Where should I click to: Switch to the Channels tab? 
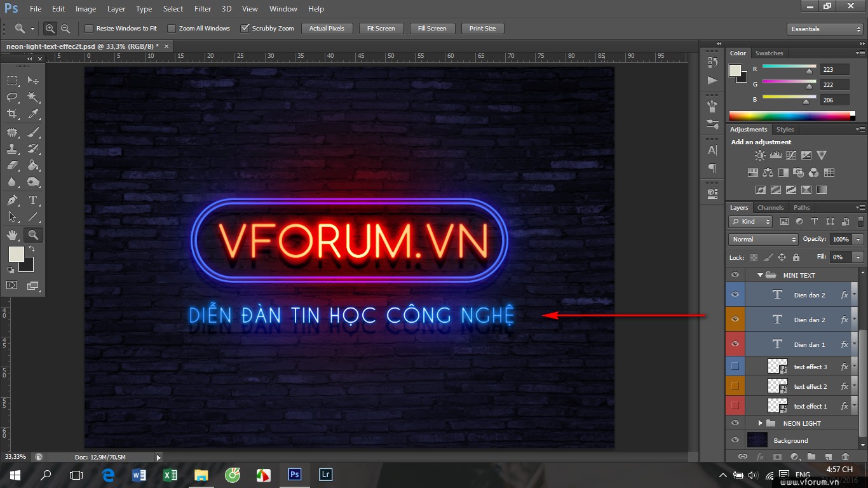(770, 208)
